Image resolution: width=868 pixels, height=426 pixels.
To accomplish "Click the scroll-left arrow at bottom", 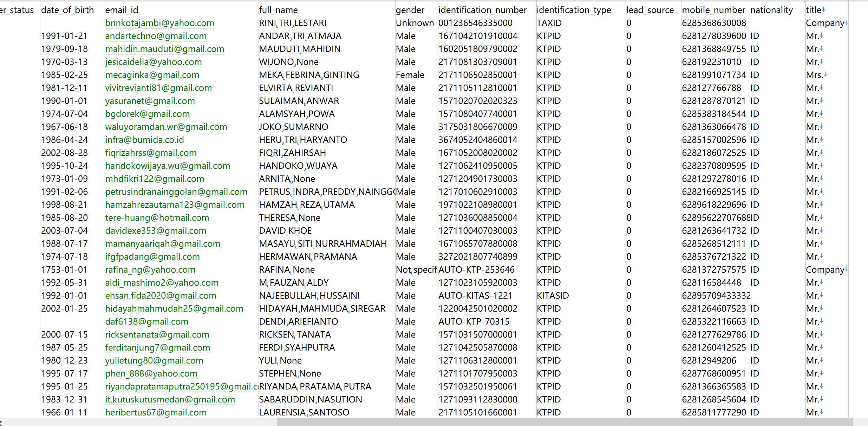I will (2, 423).
